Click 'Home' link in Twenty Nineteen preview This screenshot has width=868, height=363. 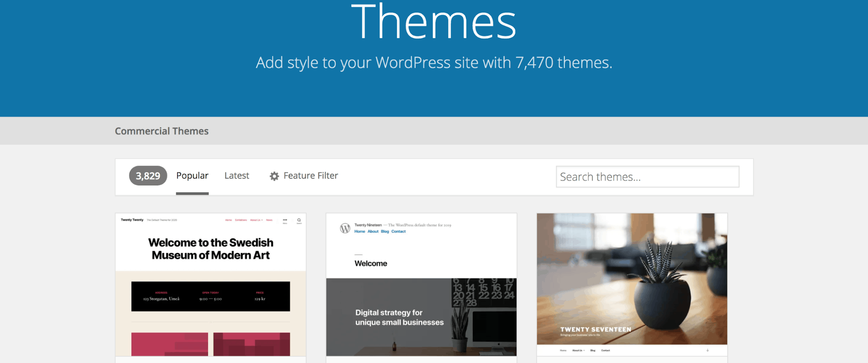pyautogui.click(x=360, y=231)
